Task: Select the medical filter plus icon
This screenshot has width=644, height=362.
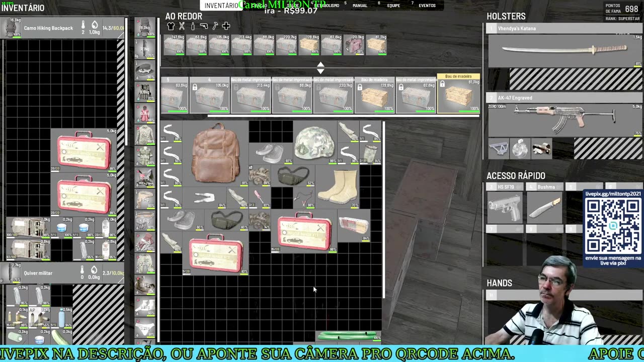Action: coord(226,26)
